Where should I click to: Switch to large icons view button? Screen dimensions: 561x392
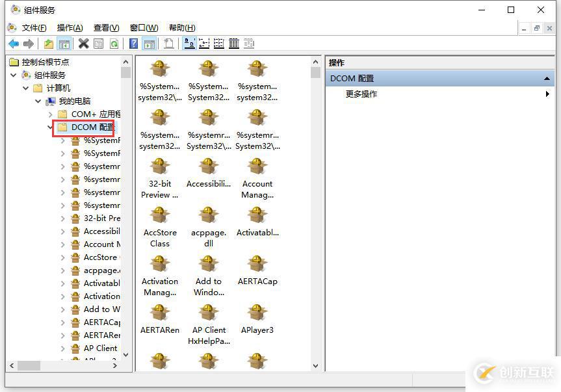pos(189,44)
